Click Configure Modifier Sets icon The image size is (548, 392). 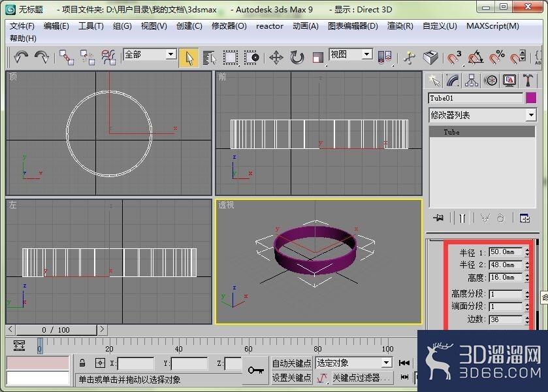[x=524, y=218]
